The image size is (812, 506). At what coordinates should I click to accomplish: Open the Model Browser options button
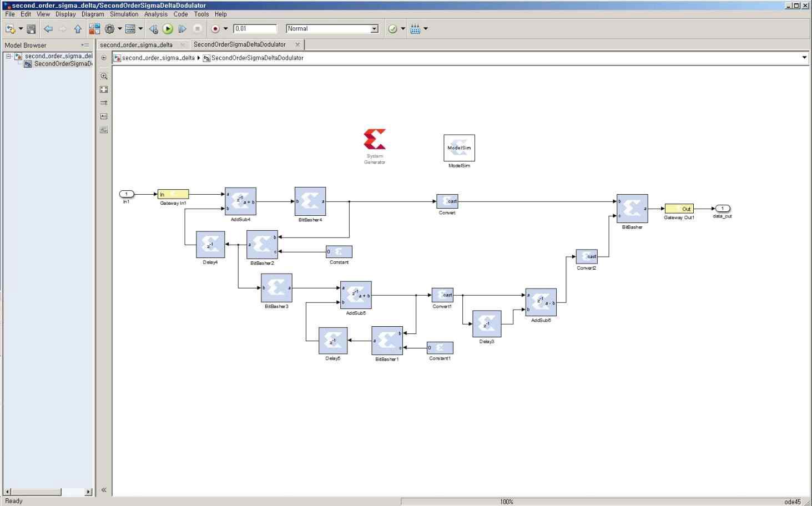[85, 45]
